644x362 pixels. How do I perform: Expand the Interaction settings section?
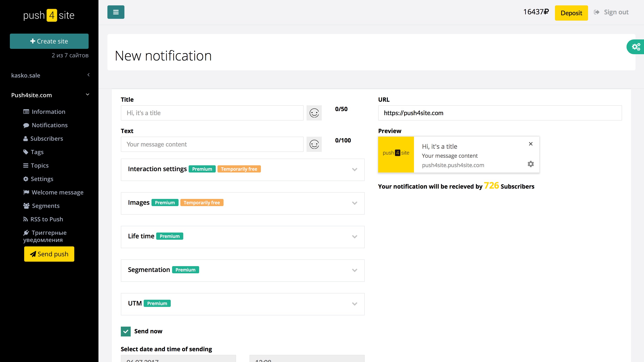point(354,170)
